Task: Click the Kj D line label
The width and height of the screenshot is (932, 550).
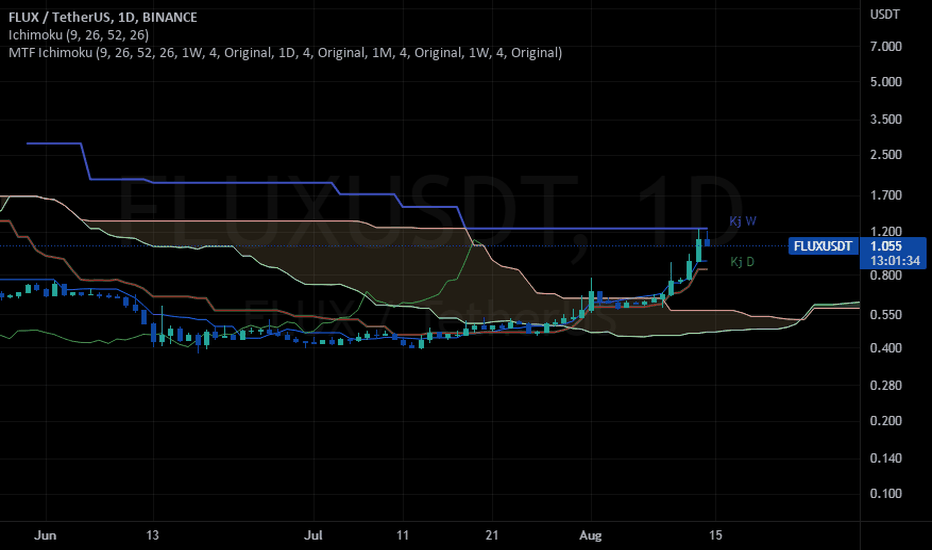Action: point(742,262)
